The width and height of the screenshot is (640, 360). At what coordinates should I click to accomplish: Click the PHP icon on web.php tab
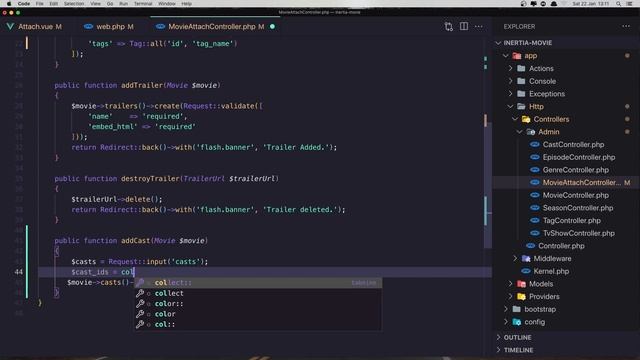(x=88, y=27)
